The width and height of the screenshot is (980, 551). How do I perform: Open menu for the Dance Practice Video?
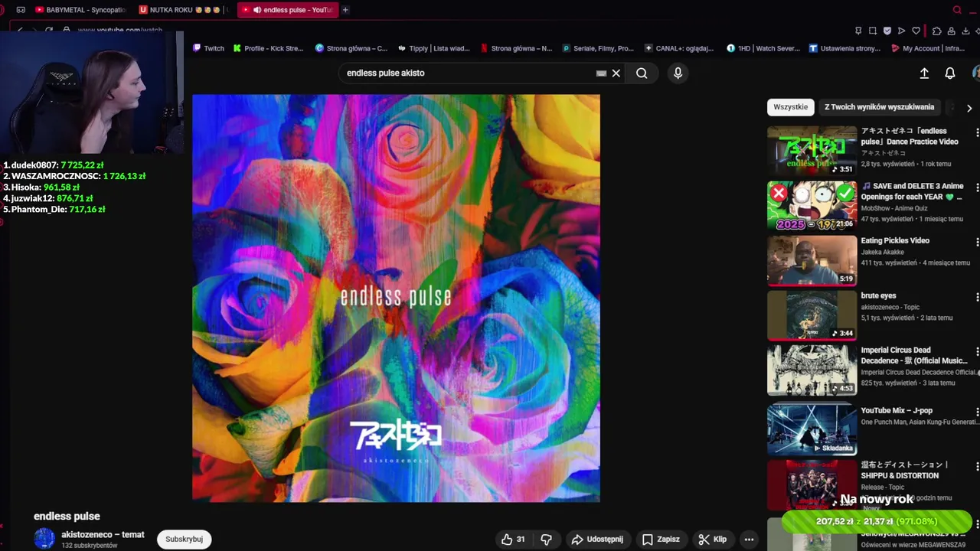coord(977,132)
